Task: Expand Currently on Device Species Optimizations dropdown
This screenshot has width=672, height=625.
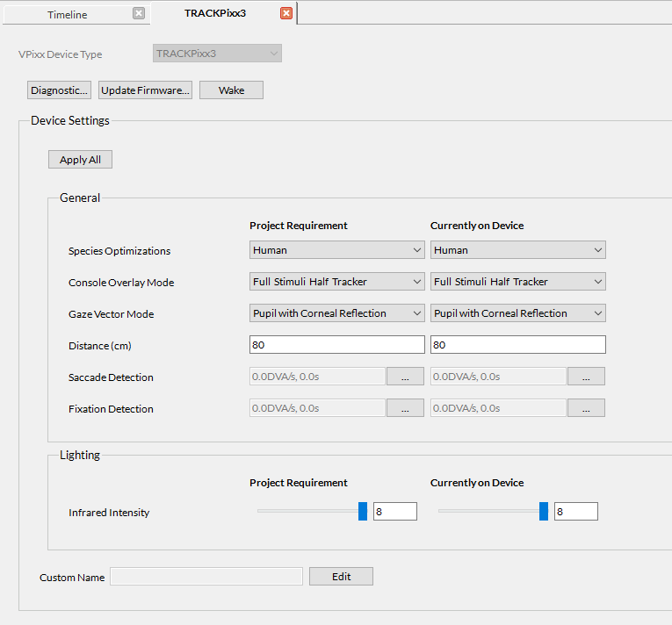Action: (517, 250)
